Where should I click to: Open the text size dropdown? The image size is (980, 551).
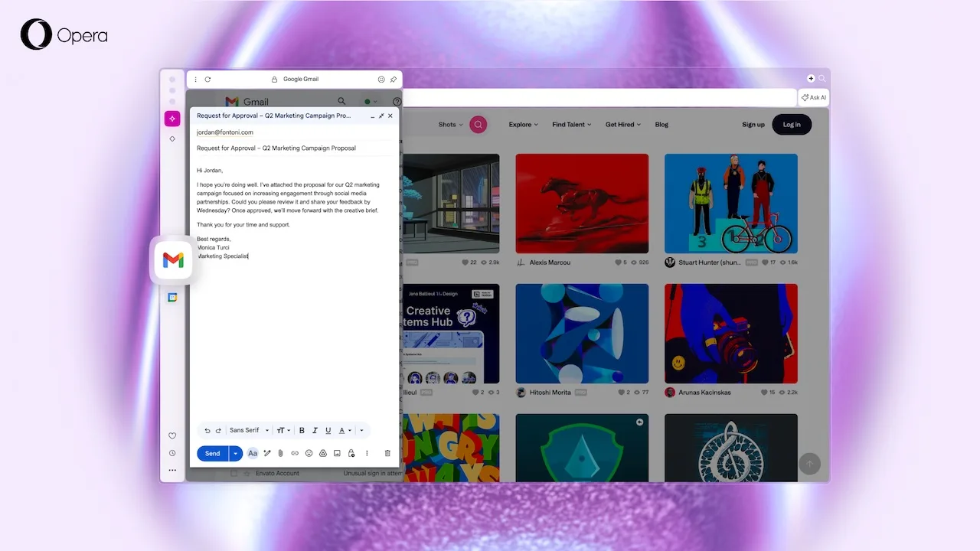[283, 431]
